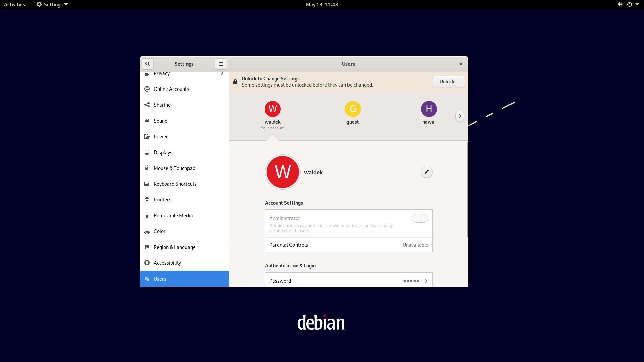Open the clock May 13 11:48
This screenshot has width=644, height=362.
click(x=322, y=4)
